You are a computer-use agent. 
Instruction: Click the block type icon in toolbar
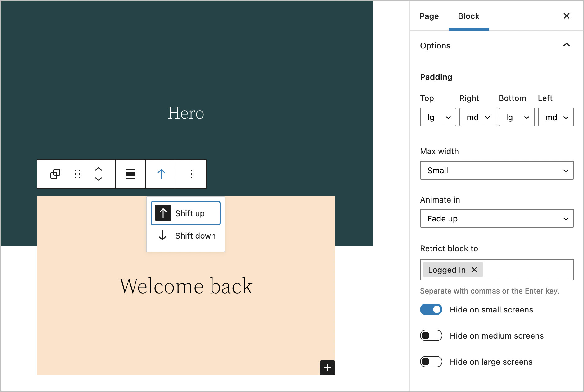(55, 174)
